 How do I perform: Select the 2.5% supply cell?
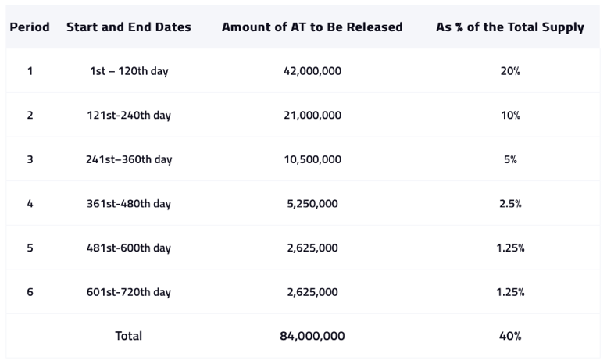click(510, 203)
